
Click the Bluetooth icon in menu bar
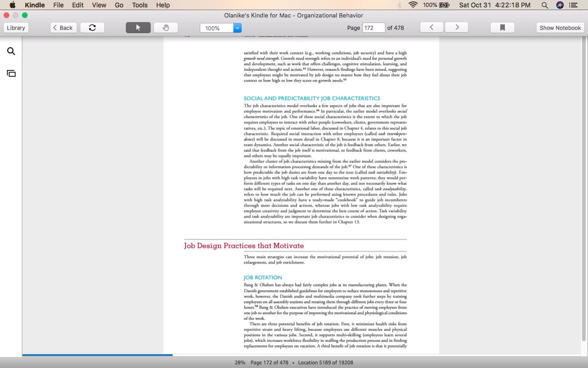[399, 5]
